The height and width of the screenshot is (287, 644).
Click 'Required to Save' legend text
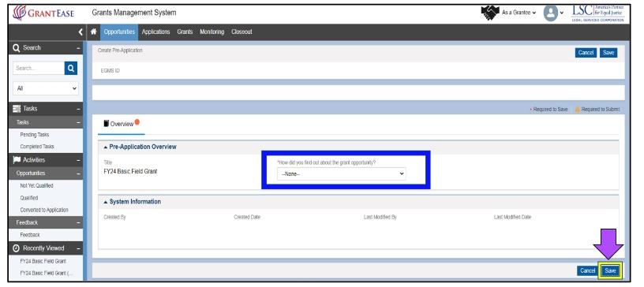550,110
